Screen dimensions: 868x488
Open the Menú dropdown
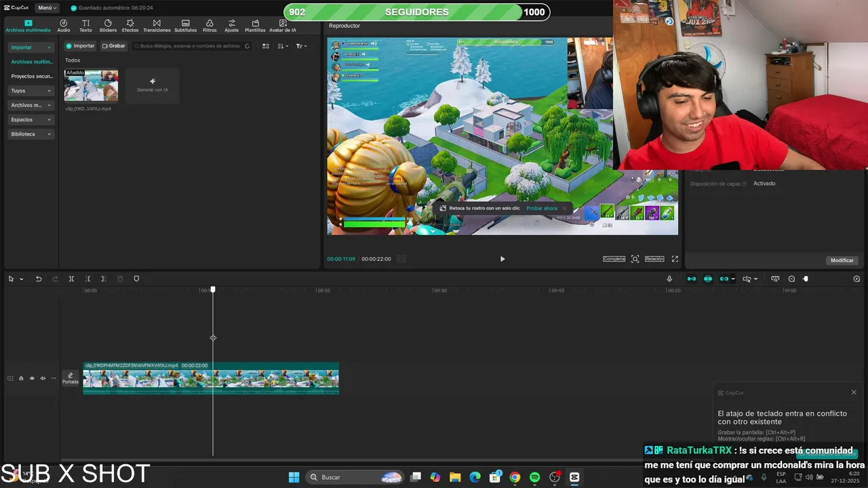click(46, 8)
